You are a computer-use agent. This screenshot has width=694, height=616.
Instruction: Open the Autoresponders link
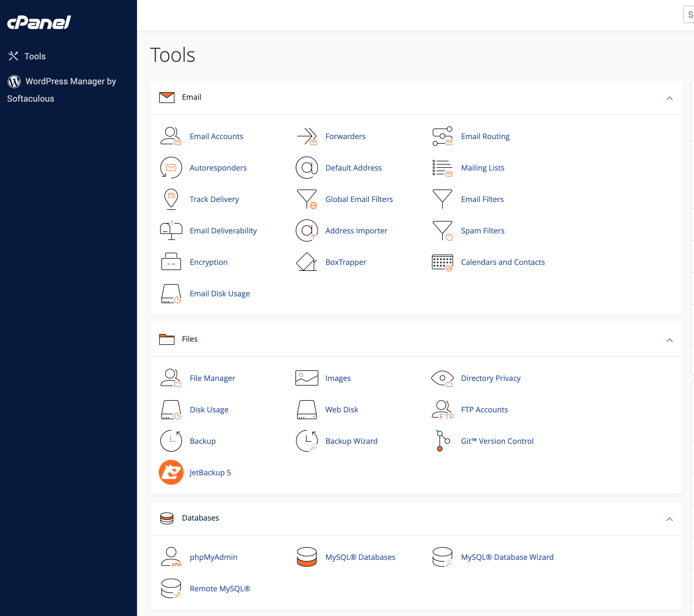coord(218,168)
